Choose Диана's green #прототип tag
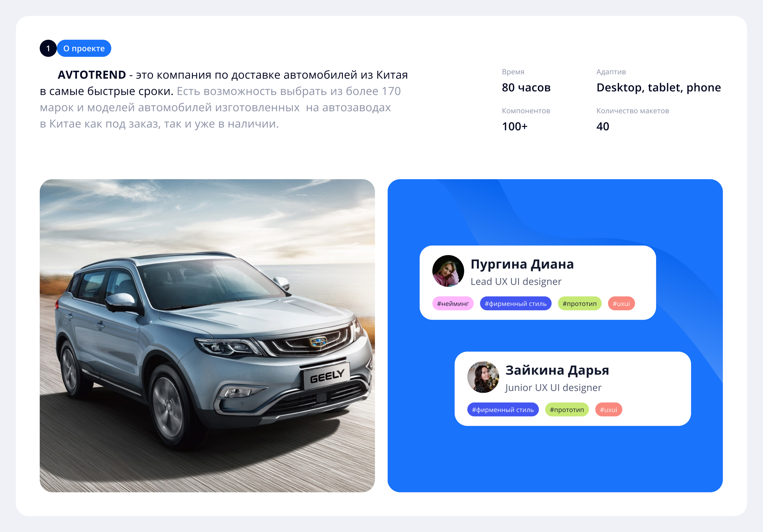This screenshot has width=763, height=532. click(580, 303)
